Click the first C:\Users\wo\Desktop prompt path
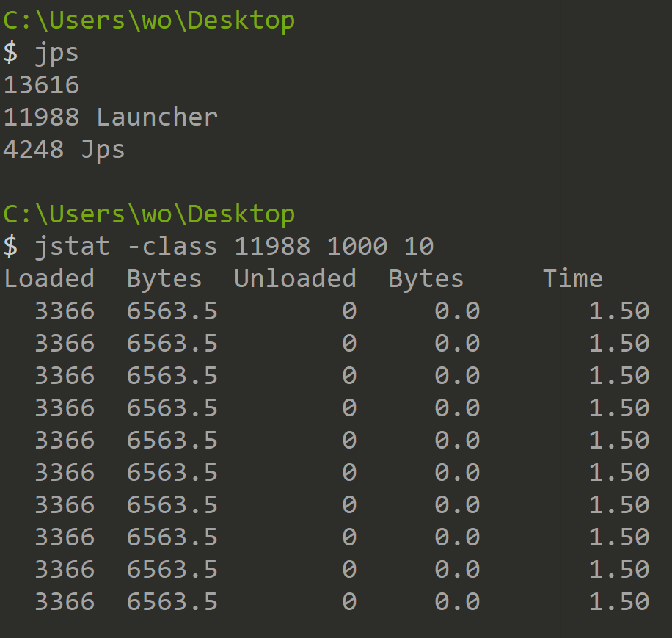This screenshot has height=638, width=672. (149, 21)
